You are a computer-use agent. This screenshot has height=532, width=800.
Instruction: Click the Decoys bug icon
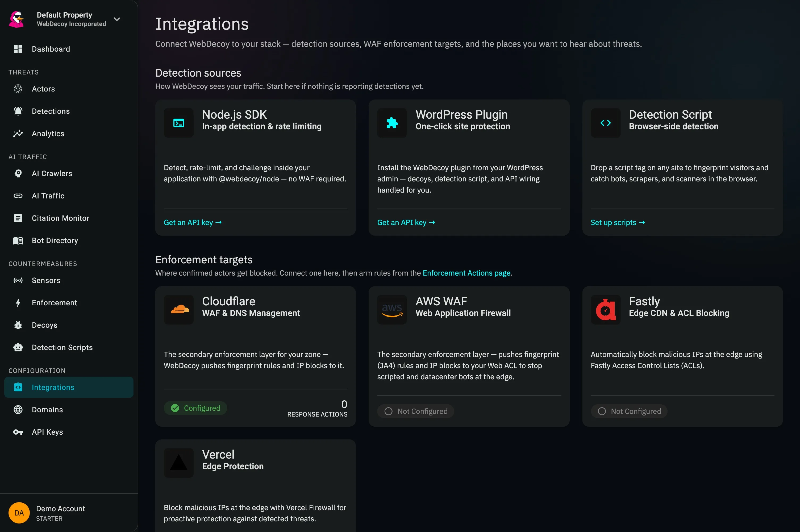click(x=18, y=325)
